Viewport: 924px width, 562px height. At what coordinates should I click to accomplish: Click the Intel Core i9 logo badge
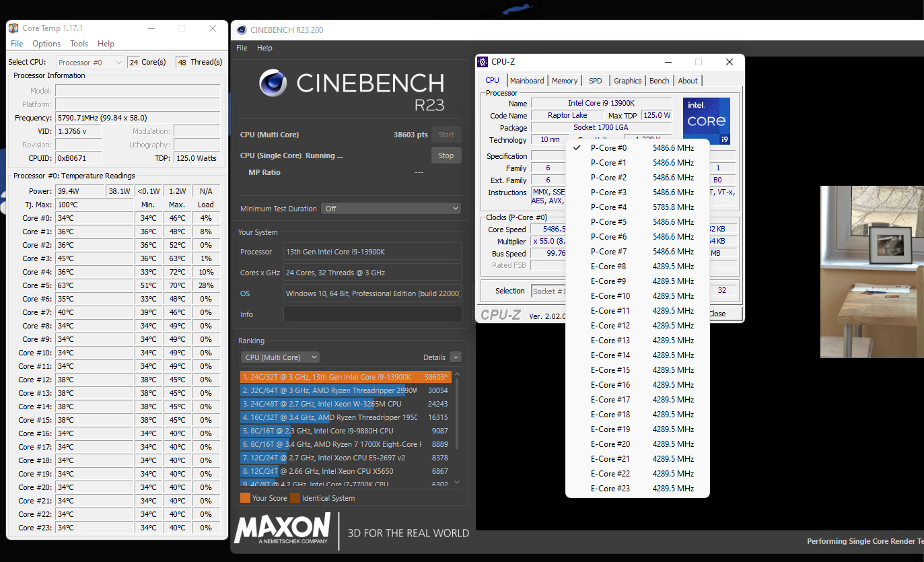[707, 121]
